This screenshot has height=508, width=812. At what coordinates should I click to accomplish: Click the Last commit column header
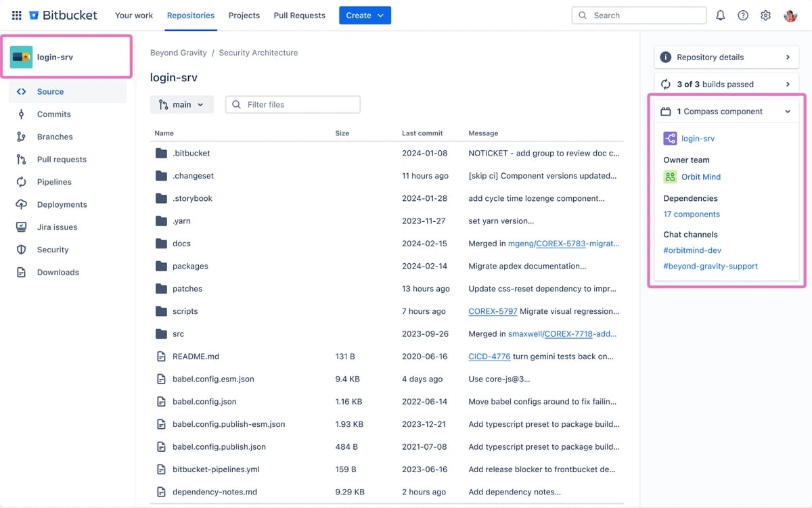click(x=422, y=133)
